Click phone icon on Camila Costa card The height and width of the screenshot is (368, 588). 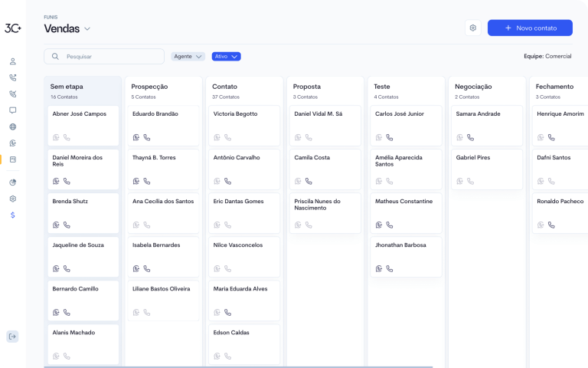[309, 181]
